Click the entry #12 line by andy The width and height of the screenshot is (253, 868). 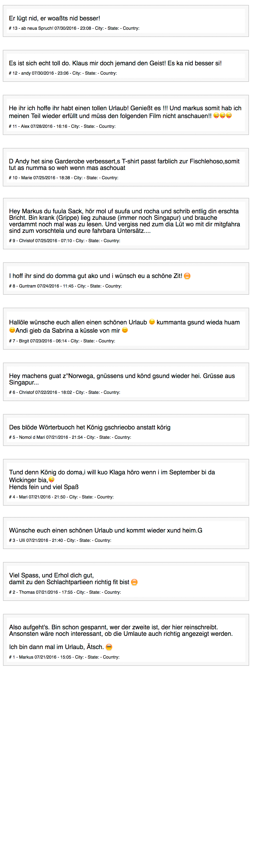pos(63,73)
